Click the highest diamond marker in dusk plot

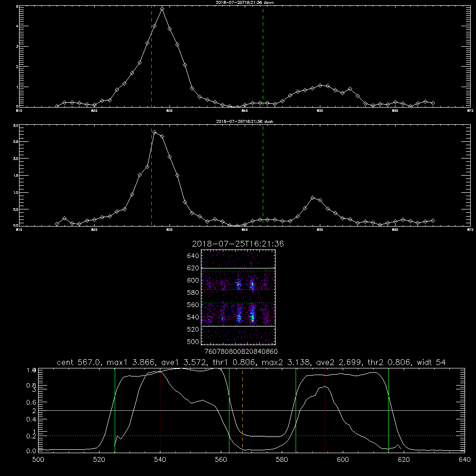(155, 132)
